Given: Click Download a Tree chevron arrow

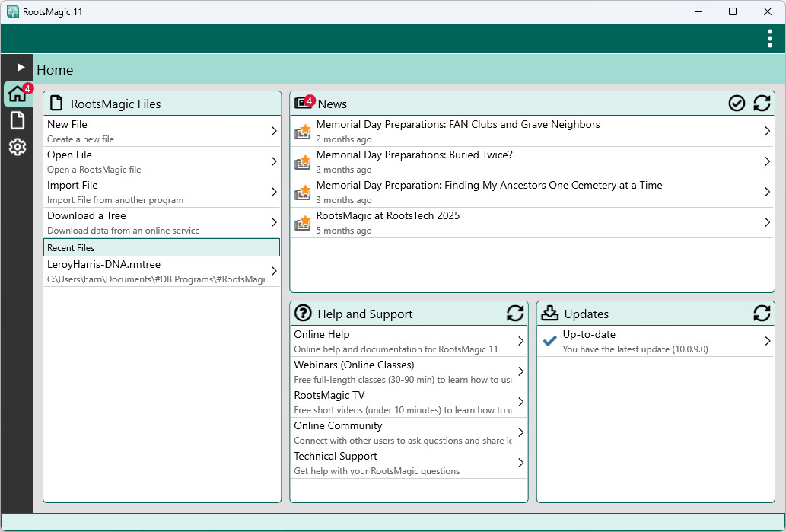Looking at the screenshot, I should (274, 222).
